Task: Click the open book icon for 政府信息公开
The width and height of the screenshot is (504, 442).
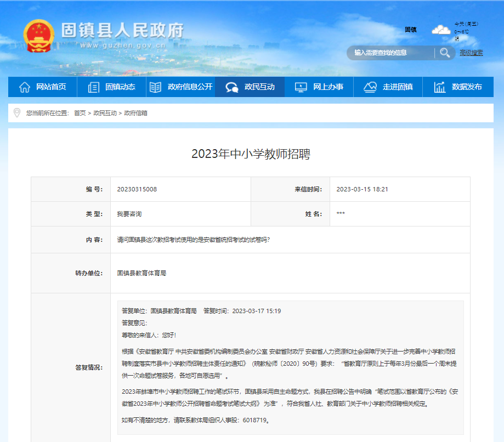Action: click(x=156, y=87)
